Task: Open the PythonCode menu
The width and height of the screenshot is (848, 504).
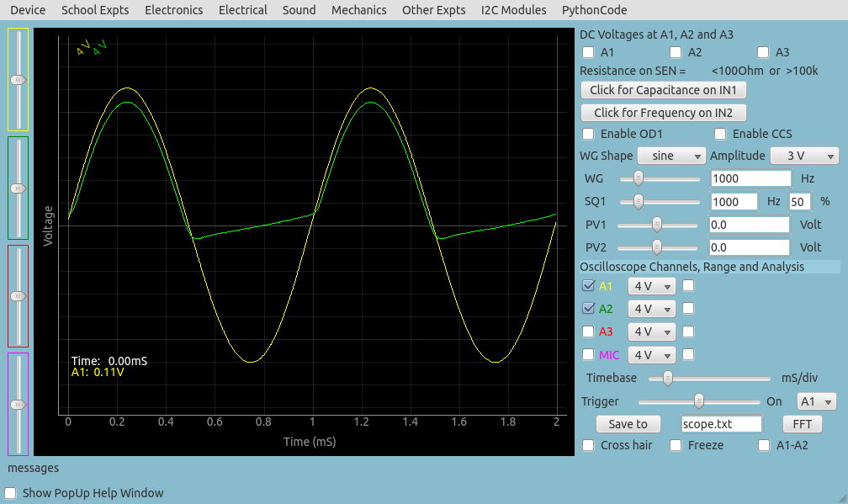Action: point(594,10)
